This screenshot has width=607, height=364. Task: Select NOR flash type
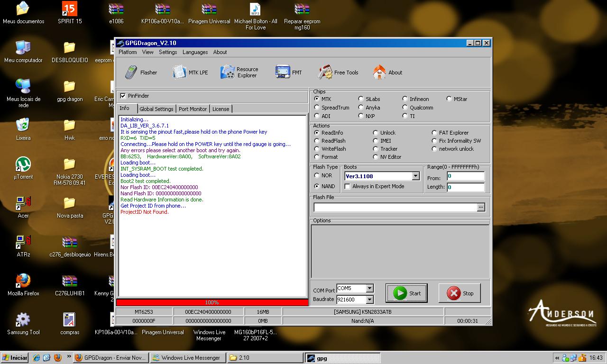(317, 175)
